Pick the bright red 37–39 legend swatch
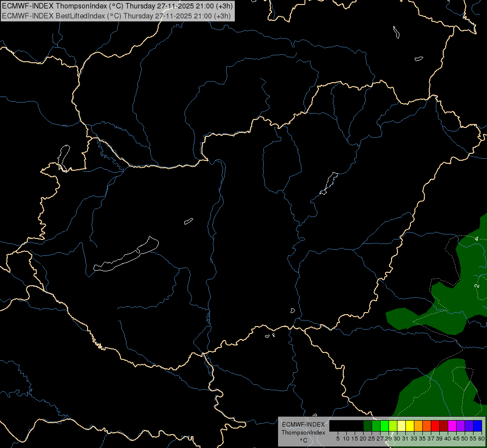The image size is (487, 448). tap(435, 426)
